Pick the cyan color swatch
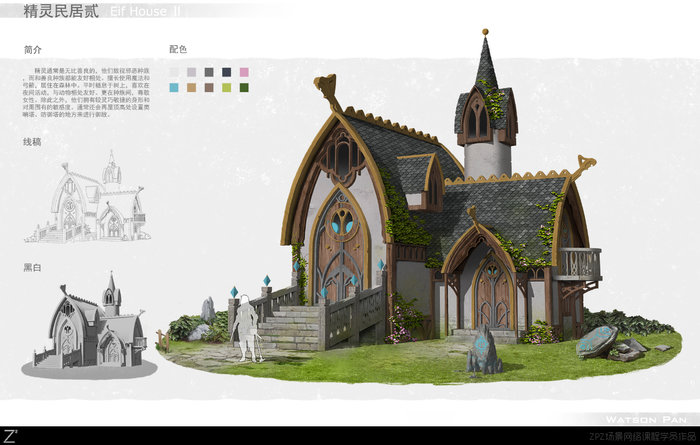 tap(175, 88)
